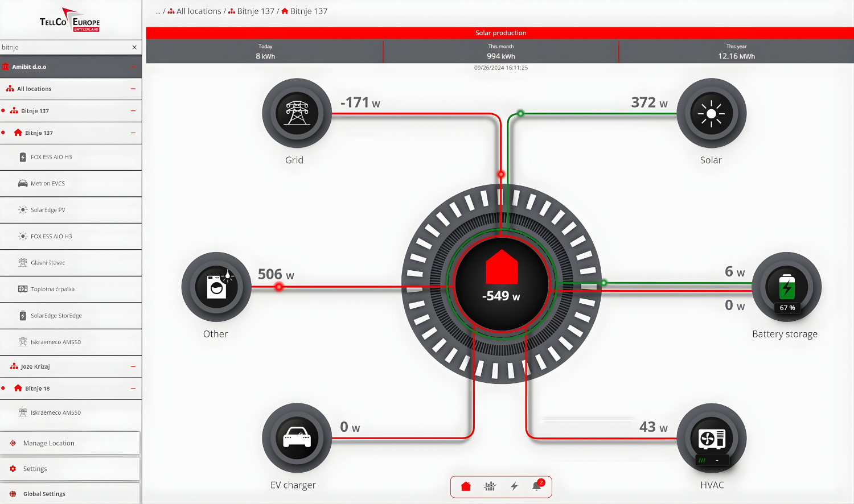854x504 pixels.
Task: Click This month 994 kWh cell
Action: (501, 52)
